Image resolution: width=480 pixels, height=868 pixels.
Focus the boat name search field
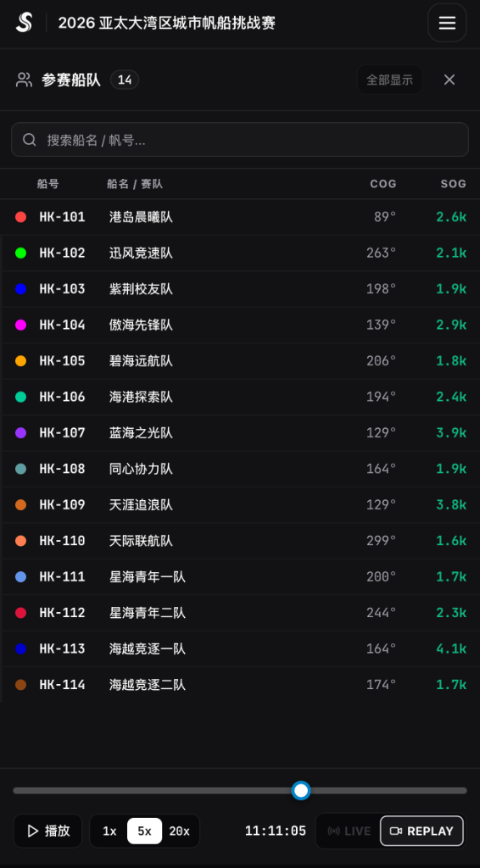tap(240, 140)
